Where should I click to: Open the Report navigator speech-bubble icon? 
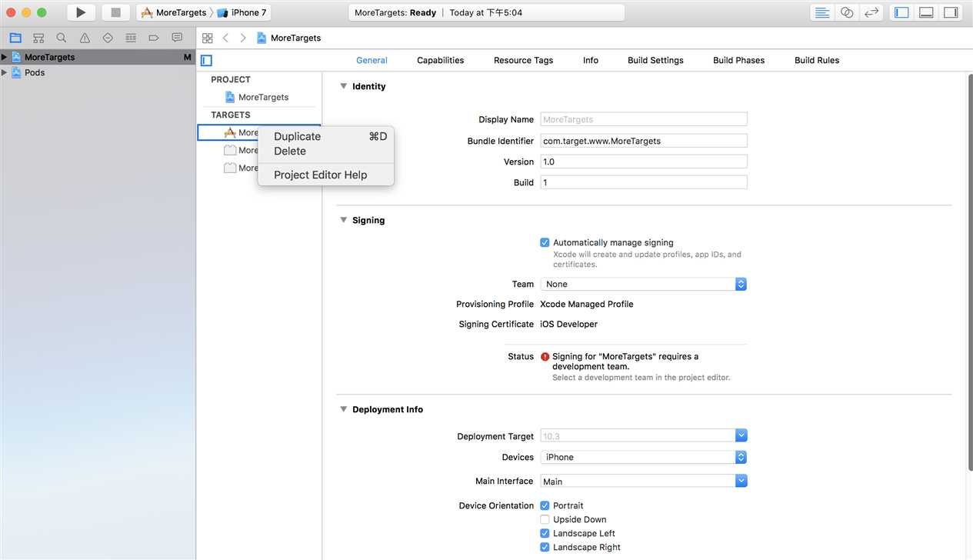tap(177, 38)
